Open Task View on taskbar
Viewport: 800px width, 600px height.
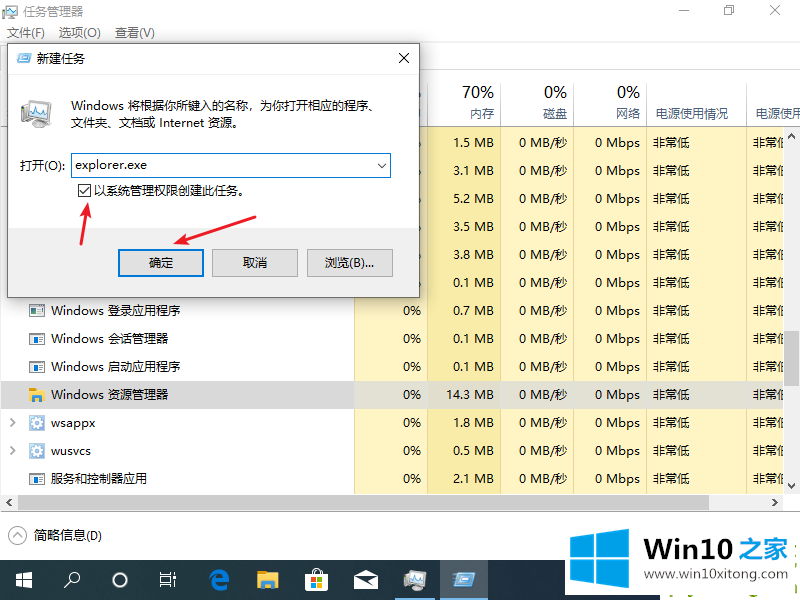click(168, 580)
